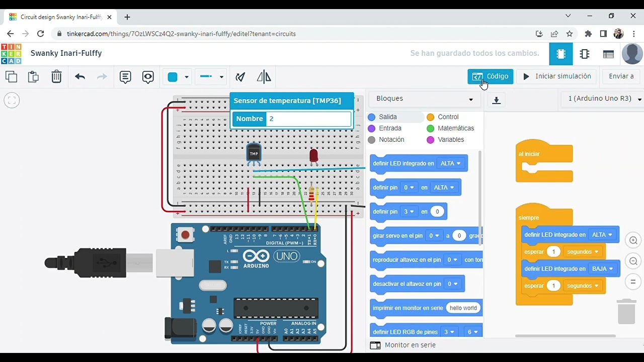The width and height of the screenshot is (644, 362).
Task: Toggle notes visibility icon
Action: pyautogui.click(x=148, y=77)
